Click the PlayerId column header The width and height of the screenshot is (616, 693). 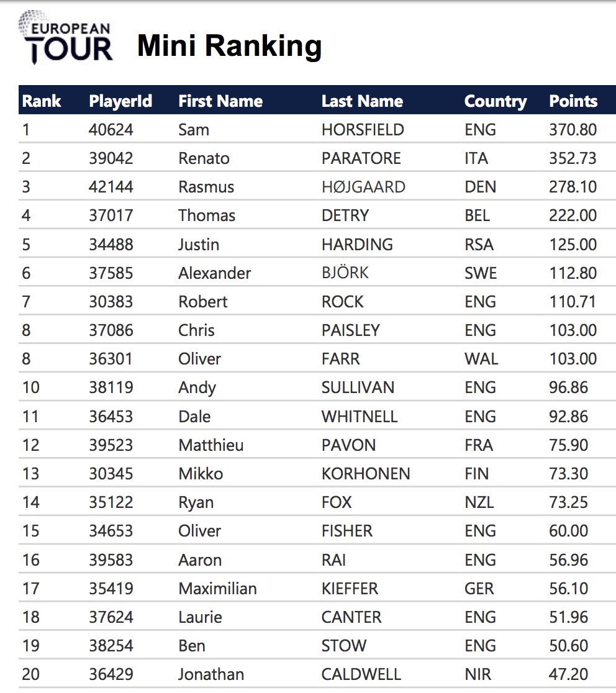tap(120, 101)
